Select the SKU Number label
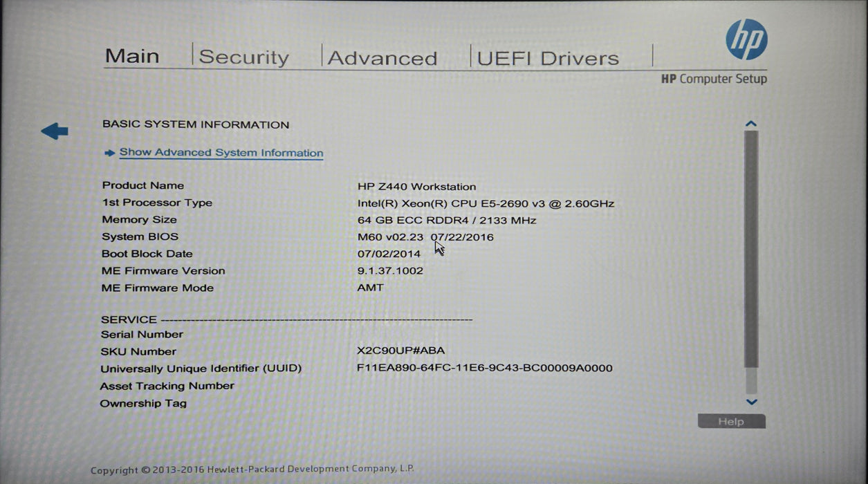 click(138, 351)
